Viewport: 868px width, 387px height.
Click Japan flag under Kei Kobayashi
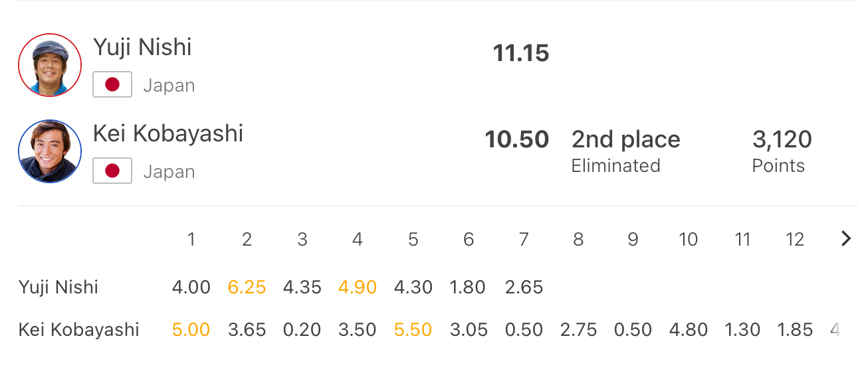point(112,171)
